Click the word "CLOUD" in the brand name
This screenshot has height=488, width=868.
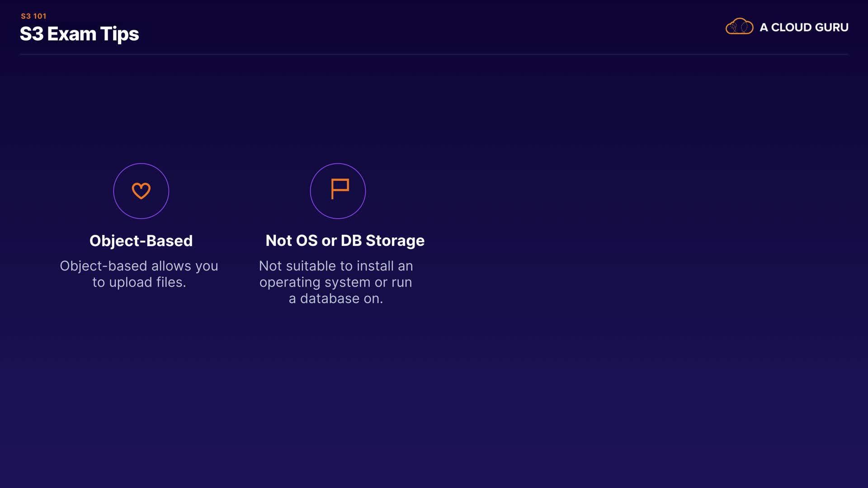tap(791, 28)
